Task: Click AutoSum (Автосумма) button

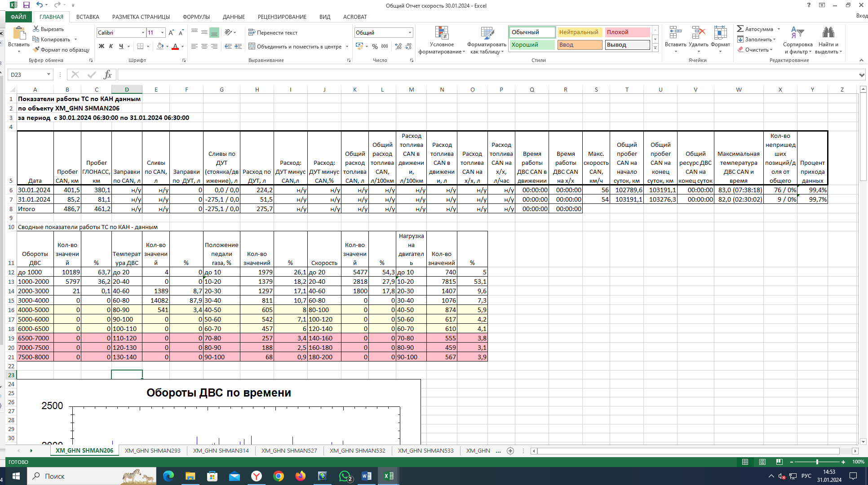Action: pos(755,29)
